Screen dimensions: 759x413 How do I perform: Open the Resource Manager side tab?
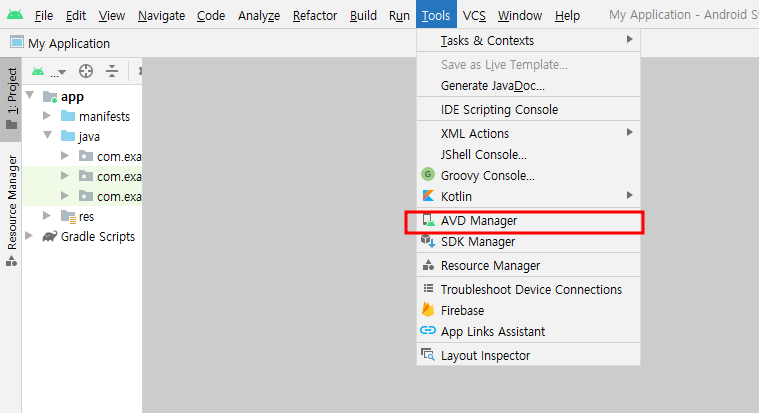click(11, 211)
